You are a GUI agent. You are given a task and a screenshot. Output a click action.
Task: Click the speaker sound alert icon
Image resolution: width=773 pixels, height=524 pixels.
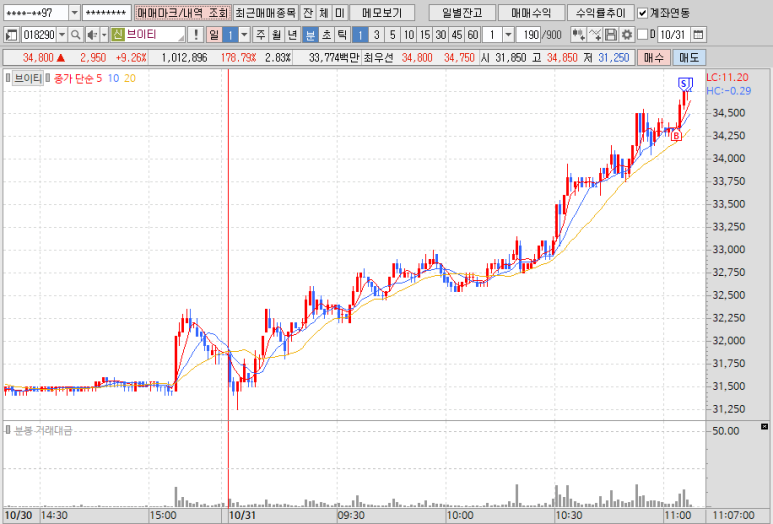[x=92, y=35]
